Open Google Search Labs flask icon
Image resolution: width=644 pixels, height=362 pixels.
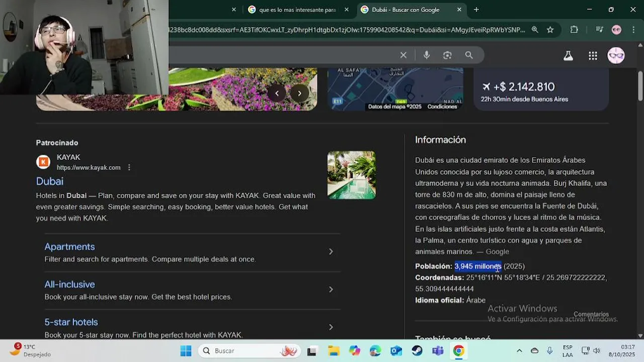point(568,56)
